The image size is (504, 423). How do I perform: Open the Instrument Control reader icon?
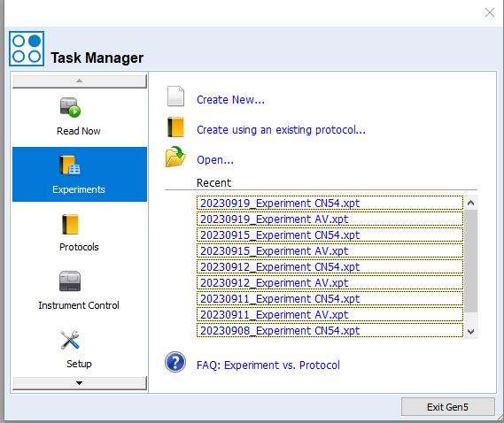[70, 281]
